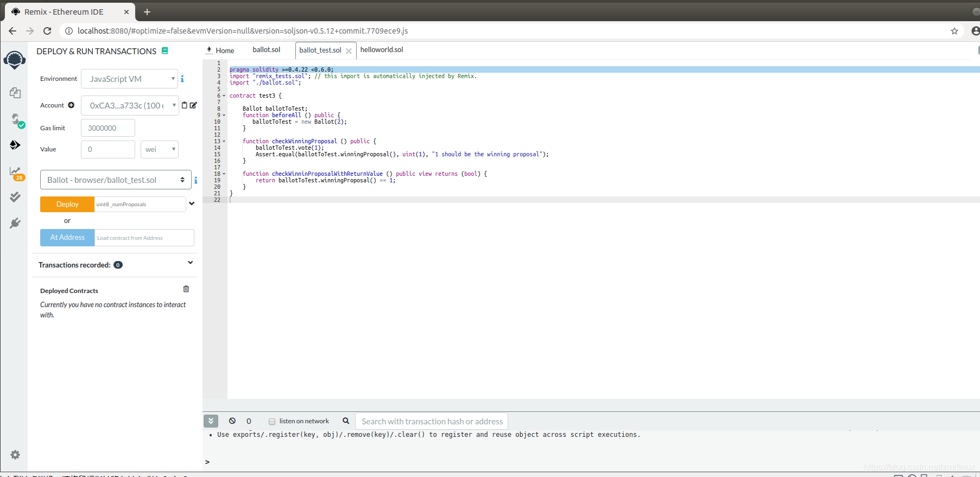Open the Plugin manager plug icon

[15, 223]
